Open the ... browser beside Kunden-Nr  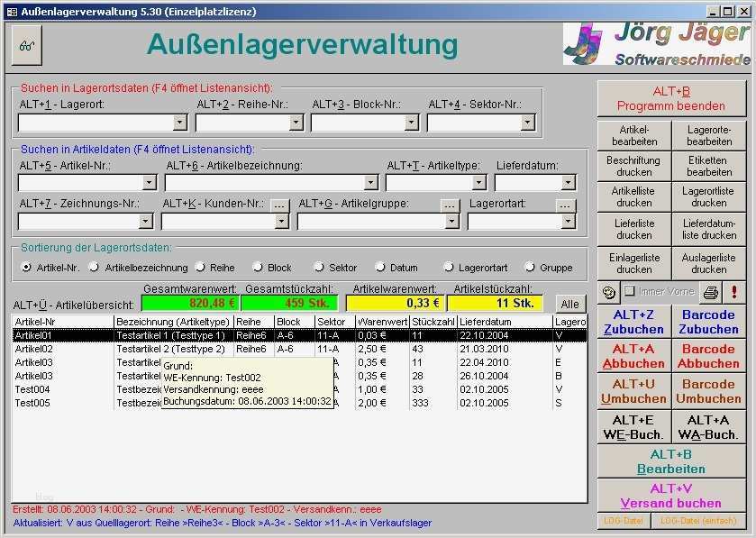coord(279,204)
